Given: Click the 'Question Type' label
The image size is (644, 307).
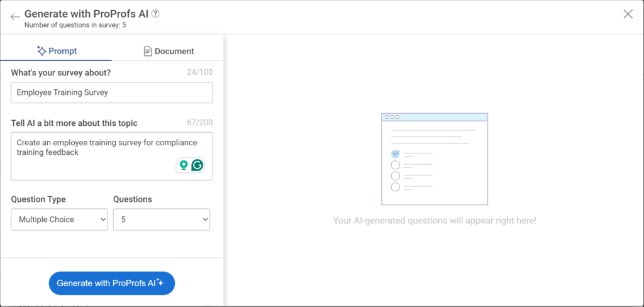Looking at the screenshot, I should click(x=38, y=199).
